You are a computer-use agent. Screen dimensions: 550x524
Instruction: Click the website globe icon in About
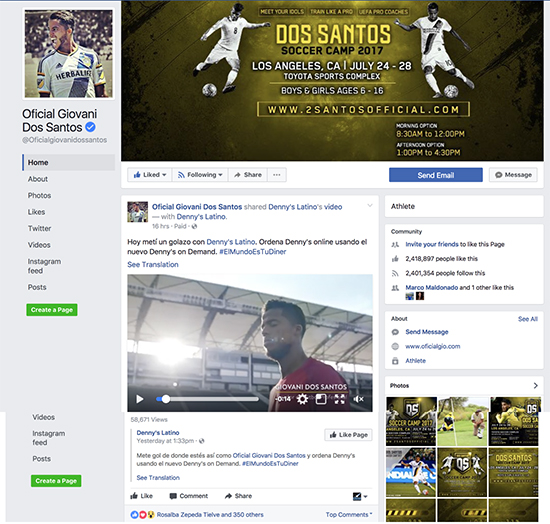(395, 346)
